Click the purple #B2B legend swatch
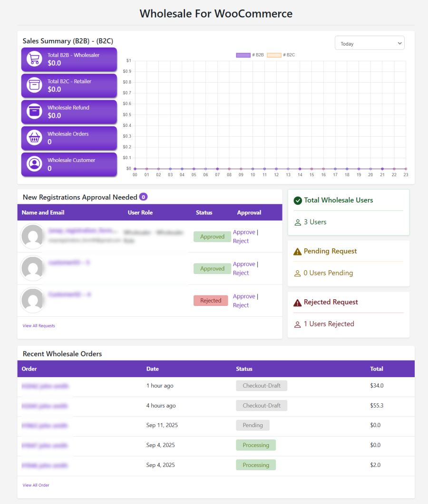 243,55
